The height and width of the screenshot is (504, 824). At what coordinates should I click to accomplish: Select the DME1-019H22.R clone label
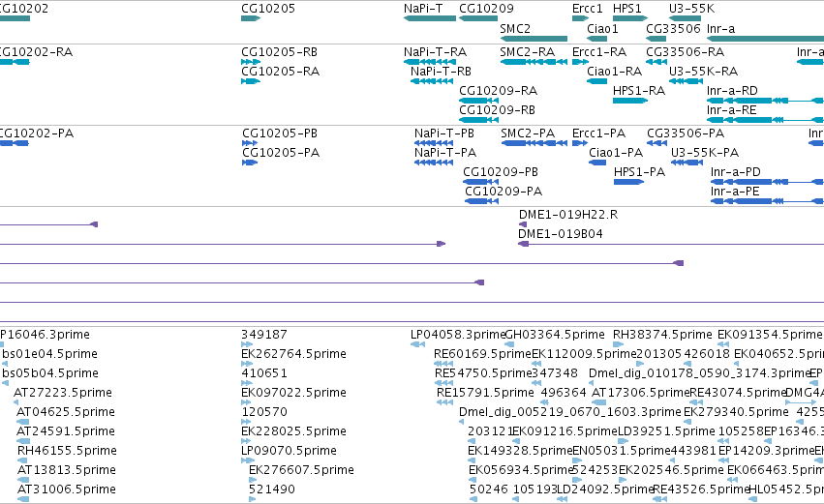click(568, 215)
